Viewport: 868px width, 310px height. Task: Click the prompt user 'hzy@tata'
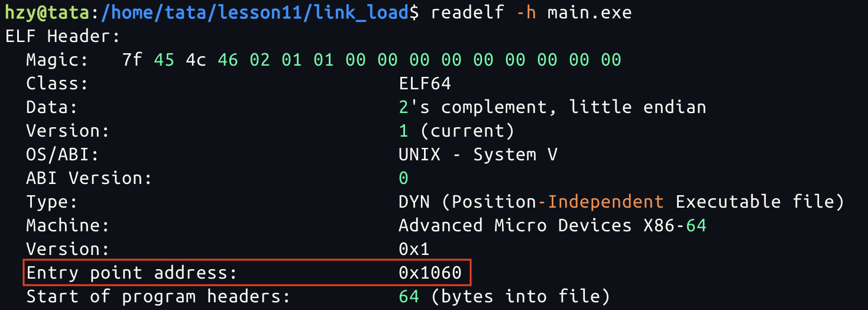click(47, 13)
